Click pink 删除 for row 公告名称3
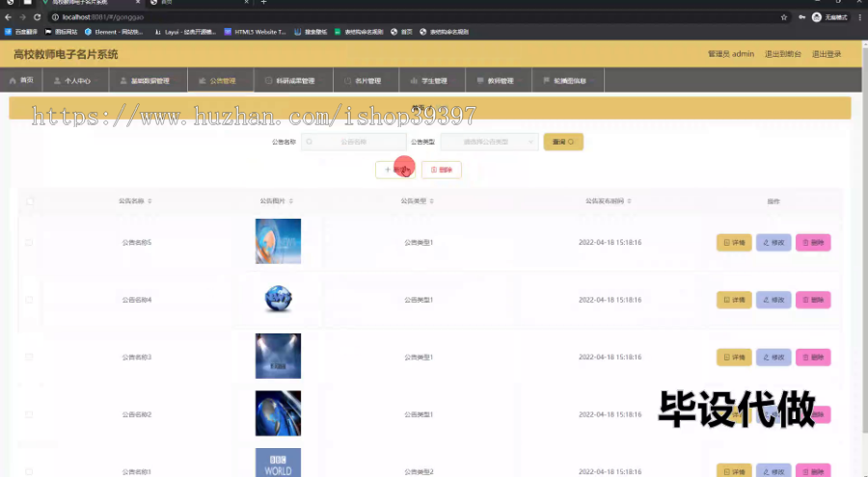Image resolution: width=868 pixels, height=477 pixels. click(813, 358)
